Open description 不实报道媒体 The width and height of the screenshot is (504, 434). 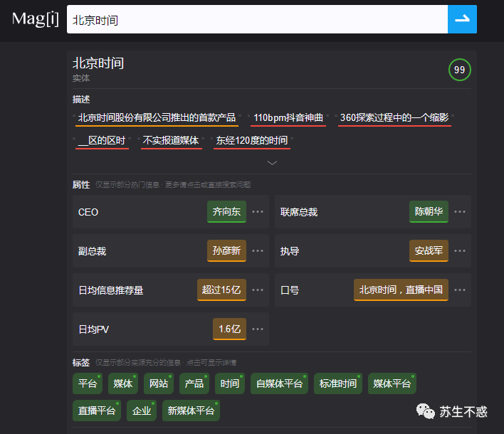click(171, 141)
